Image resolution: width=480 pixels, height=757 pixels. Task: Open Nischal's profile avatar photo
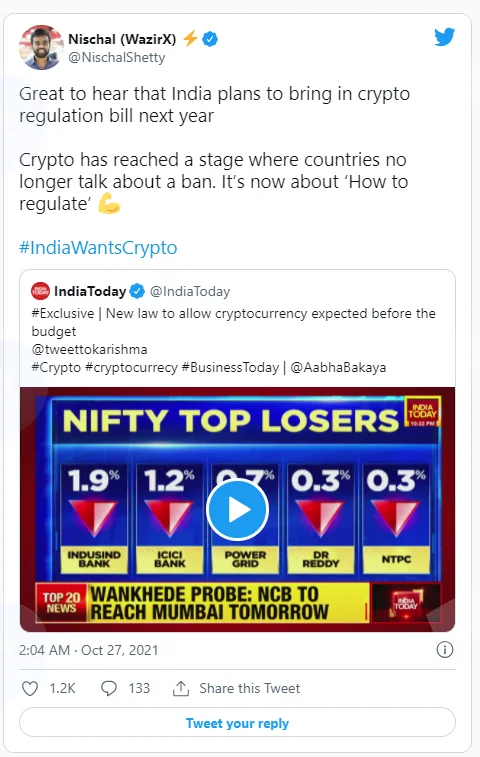coord(41,48)
